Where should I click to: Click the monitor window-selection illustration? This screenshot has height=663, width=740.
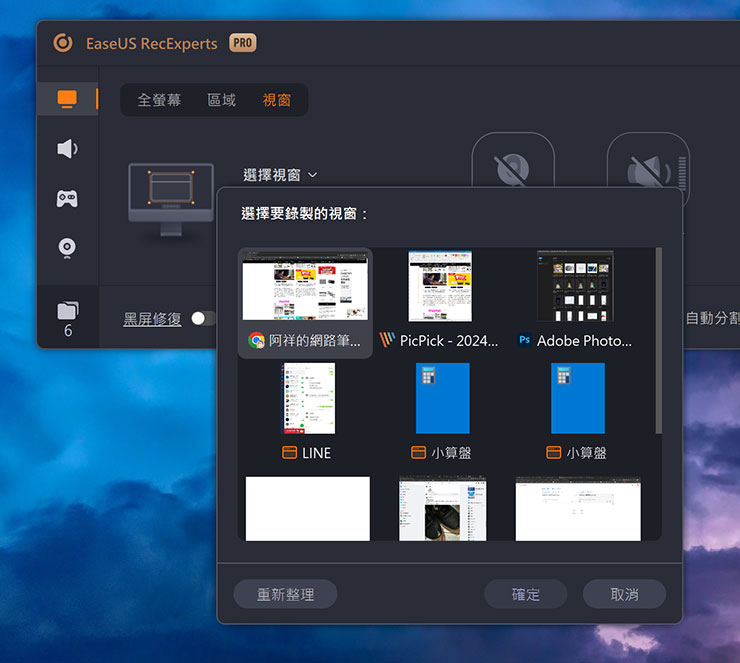pyautogui.click(x=171, y=198)
